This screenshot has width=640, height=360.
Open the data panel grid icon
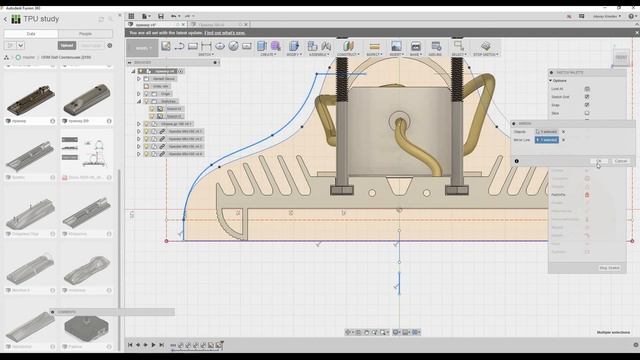pos(131,16)
